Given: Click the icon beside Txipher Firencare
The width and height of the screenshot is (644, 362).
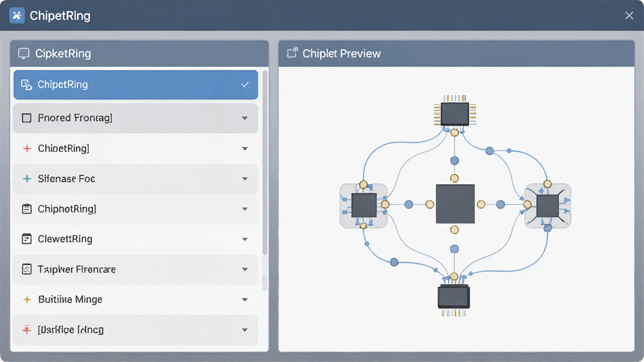Looking at the screenshot, I should [x=26, y=269].
